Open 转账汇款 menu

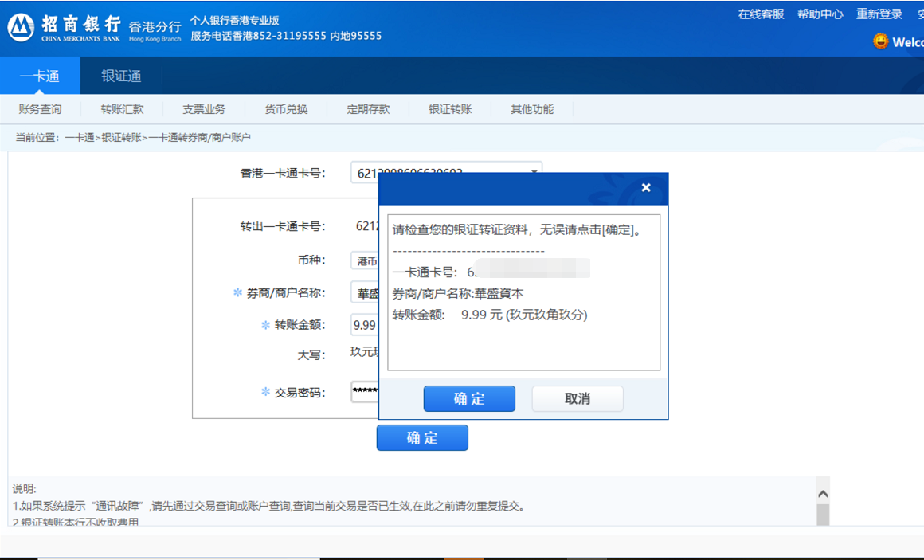click(x=122, y=109)
